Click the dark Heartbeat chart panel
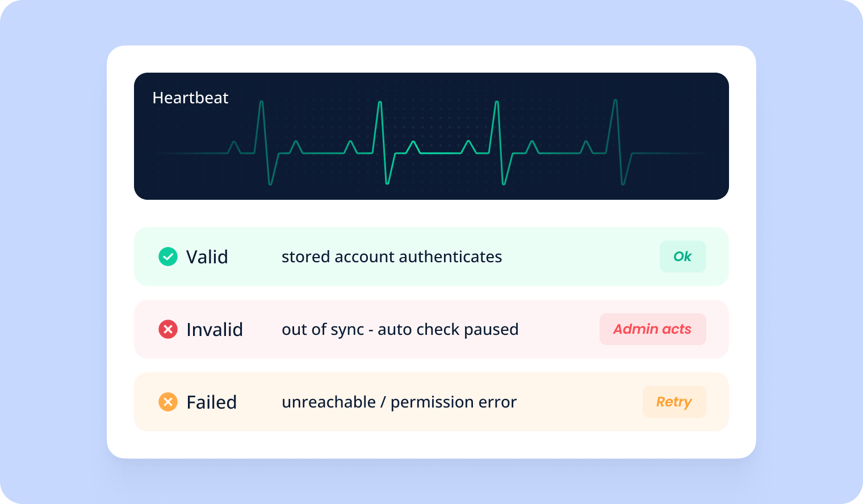Viewport: 863px width, 504px height. (x=431, y=136)
